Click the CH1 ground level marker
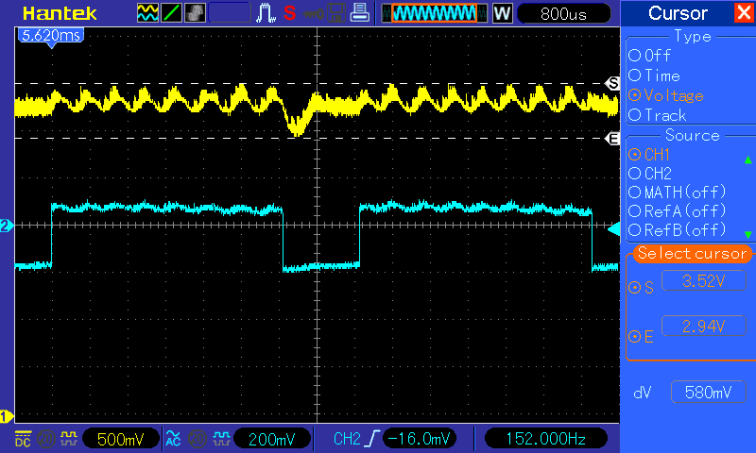The width and height of the screenshot is (756, 453). point(6,416)
